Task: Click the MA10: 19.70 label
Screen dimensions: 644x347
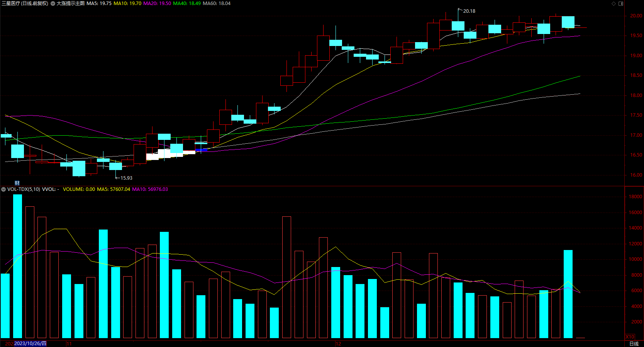Action: [x=127, y=3]
